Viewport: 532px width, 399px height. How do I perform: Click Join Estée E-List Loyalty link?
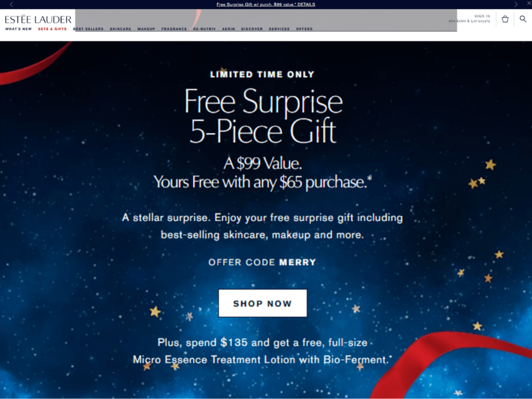point(469,21)
